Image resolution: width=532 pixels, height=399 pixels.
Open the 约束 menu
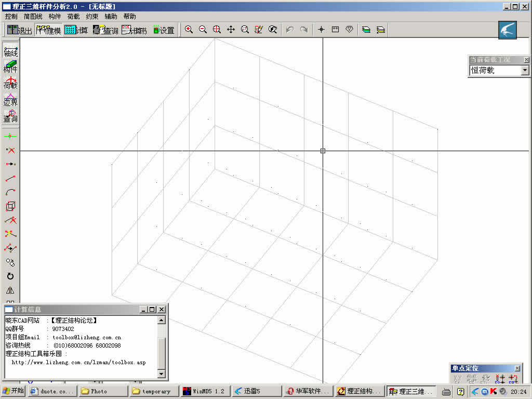(92, 16)
